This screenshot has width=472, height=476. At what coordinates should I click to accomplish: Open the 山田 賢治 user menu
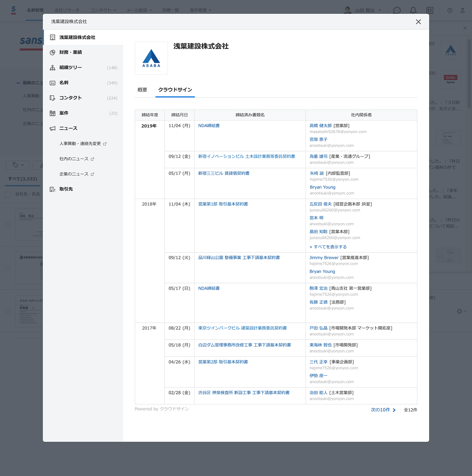363,10
